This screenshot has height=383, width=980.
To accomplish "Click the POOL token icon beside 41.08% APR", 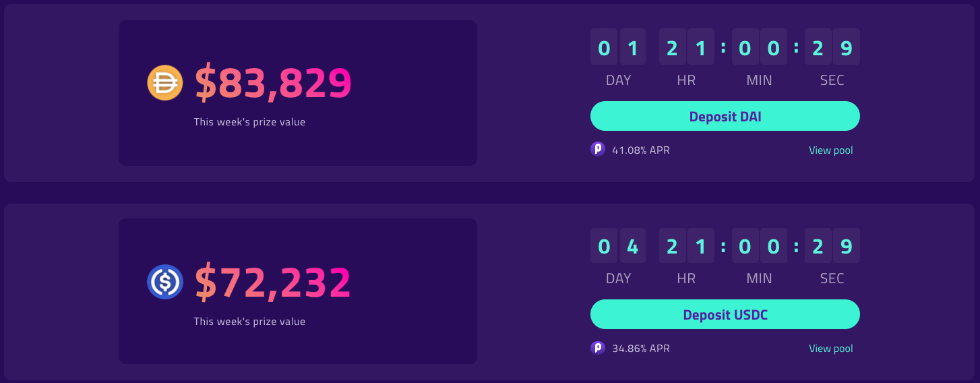I will pyautogui.click(x=598, y=149).
